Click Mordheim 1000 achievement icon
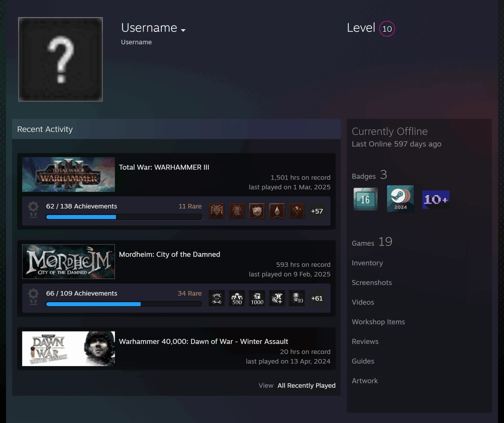The image size is (504, 423). coord(257,298)
